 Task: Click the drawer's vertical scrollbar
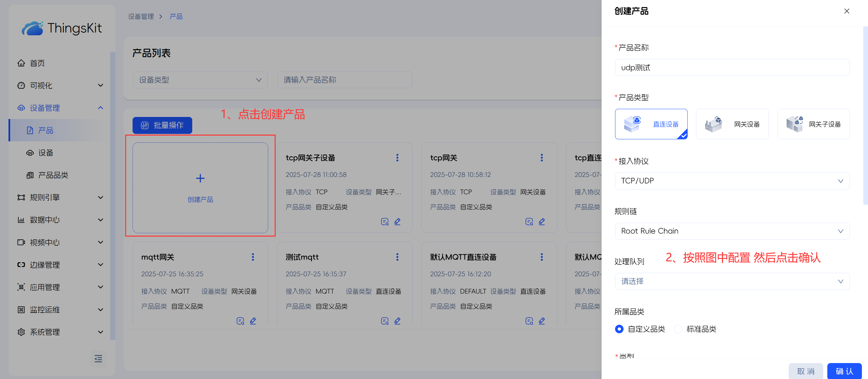pos(865,115)
